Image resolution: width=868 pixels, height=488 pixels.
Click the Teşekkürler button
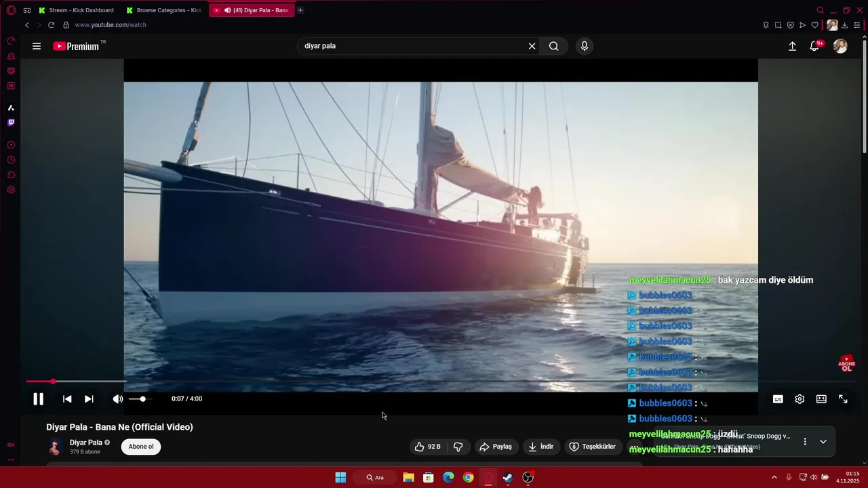point(593,447)
